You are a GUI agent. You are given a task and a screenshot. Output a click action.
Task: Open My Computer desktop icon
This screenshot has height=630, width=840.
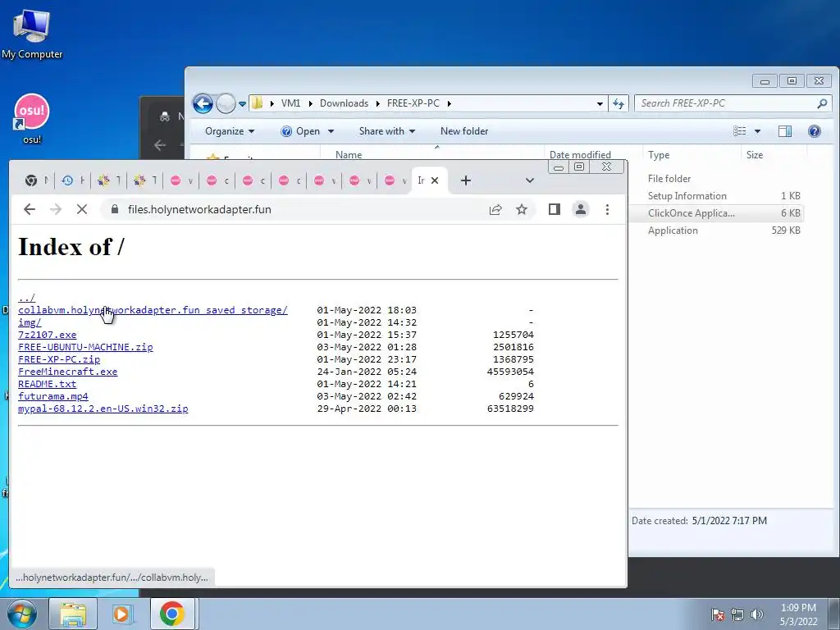(32, 34)
